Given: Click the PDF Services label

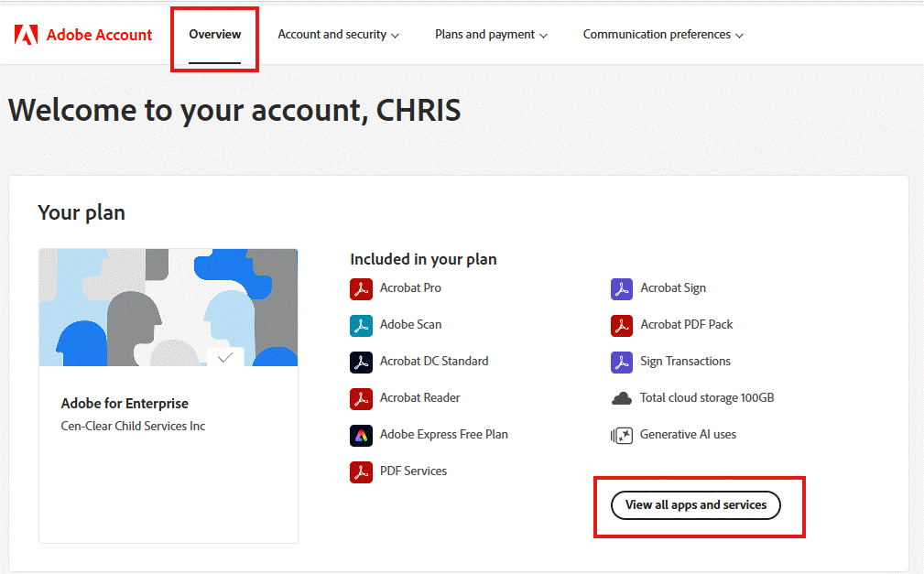Looking at the screenshot, I should [414, 471].
